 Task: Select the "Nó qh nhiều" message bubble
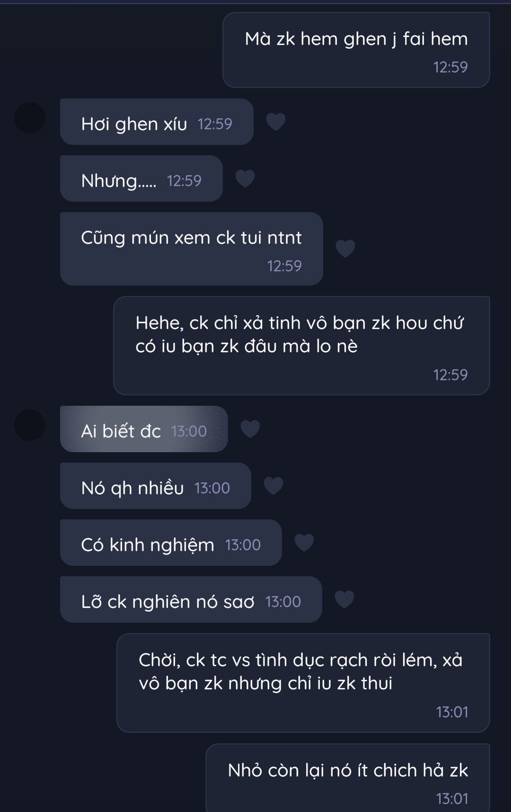tap(155, 486)
